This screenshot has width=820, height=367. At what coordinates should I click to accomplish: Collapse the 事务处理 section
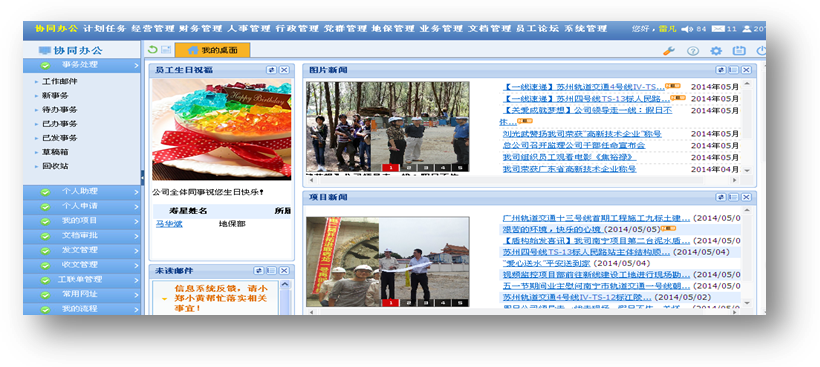click(136, 65)
